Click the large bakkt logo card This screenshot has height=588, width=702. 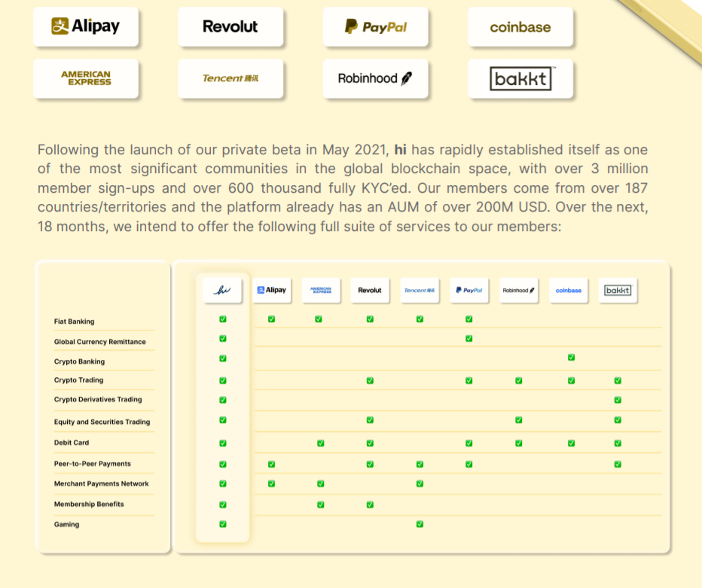(x=520, y=78)
